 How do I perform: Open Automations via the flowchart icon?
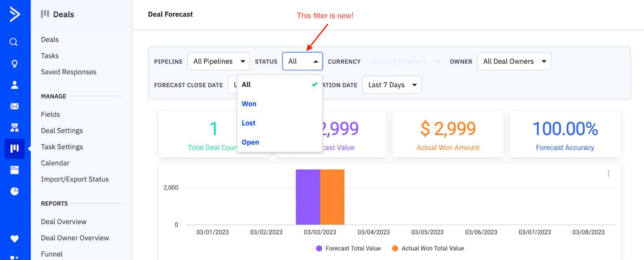tap(15, 128)
